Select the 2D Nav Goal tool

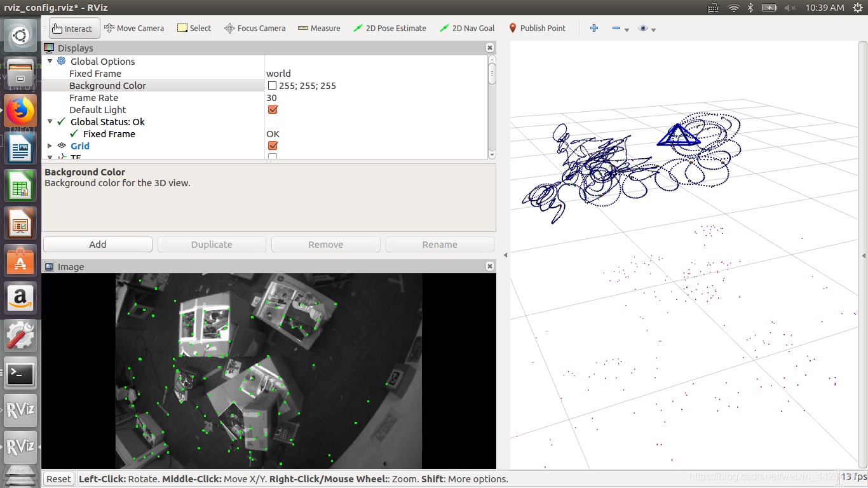coord(466,29)
